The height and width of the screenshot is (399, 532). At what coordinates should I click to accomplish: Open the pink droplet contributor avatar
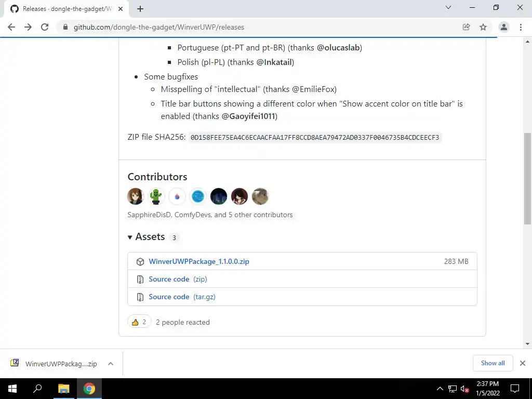177,196
